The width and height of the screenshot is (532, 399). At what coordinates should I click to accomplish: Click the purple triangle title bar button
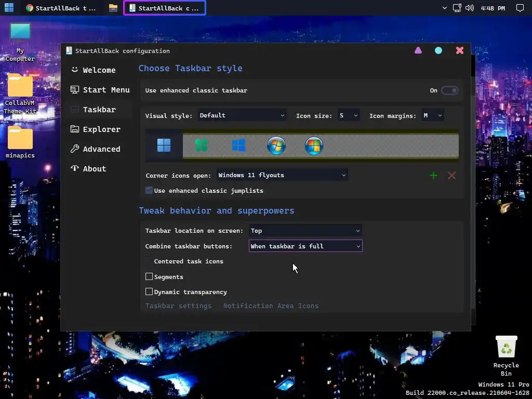pos(418,50)
